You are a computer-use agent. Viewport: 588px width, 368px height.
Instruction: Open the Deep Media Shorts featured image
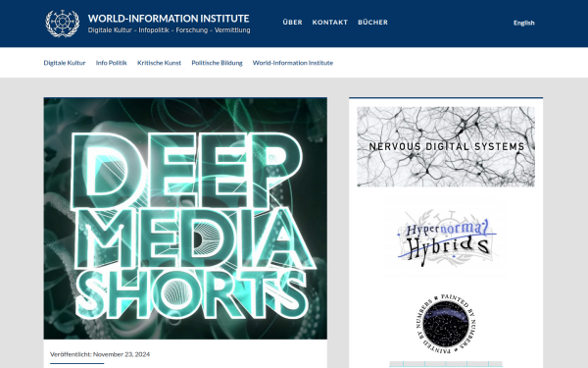(185, 218)
